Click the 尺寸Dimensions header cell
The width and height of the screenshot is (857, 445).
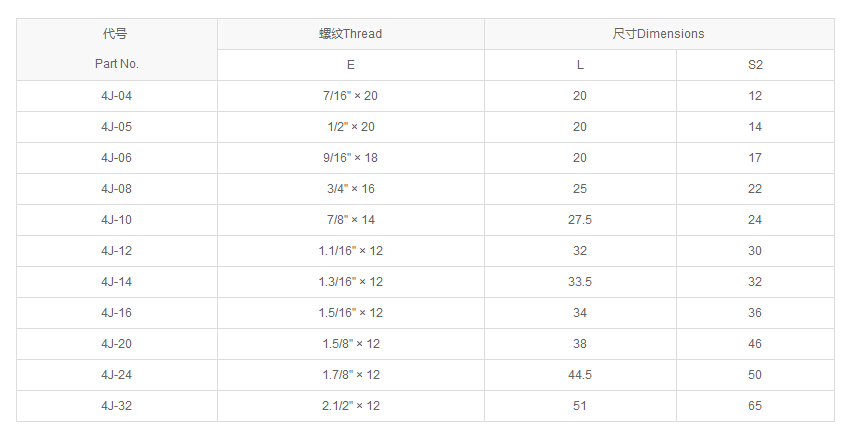[658, 34]
